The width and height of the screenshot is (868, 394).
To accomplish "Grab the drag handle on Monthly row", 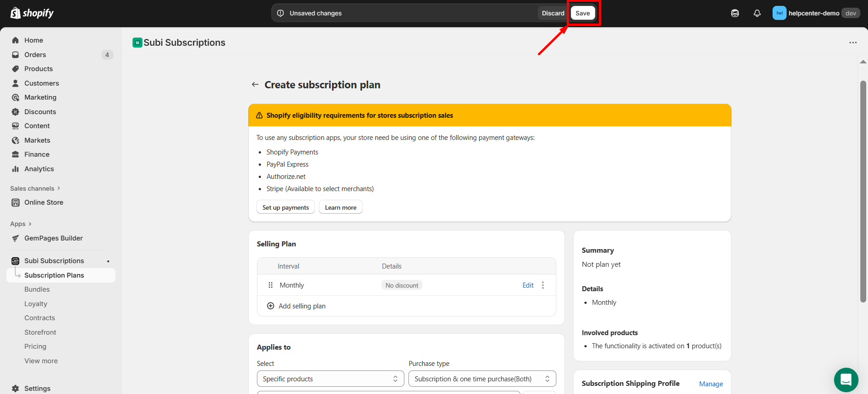I will tap(270, 285).
